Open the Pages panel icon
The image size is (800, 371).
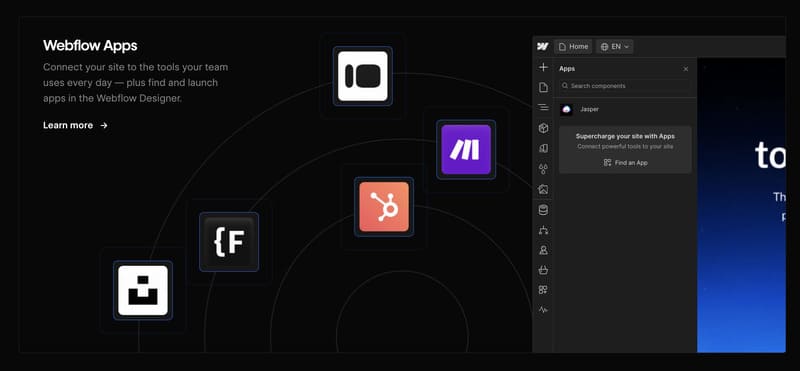pyautogui.click(x=543, y=87)
